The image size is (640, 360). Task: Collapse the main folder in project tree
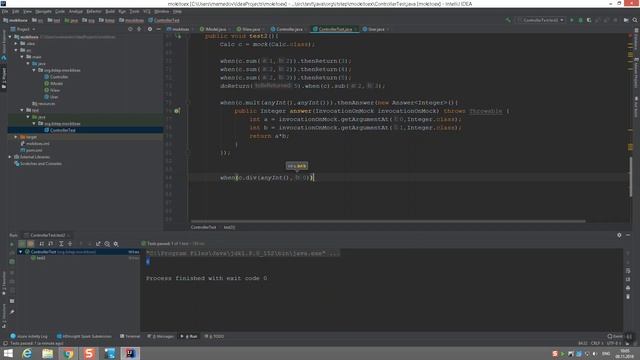pos(22,57)
